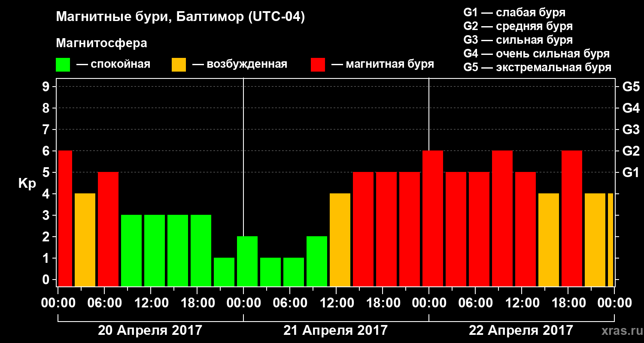The width and height of the screenshot is (644, 343).
Task: Click green Kp 2 bar starting 21 April 00:00
Action: [x=247, y=262]
